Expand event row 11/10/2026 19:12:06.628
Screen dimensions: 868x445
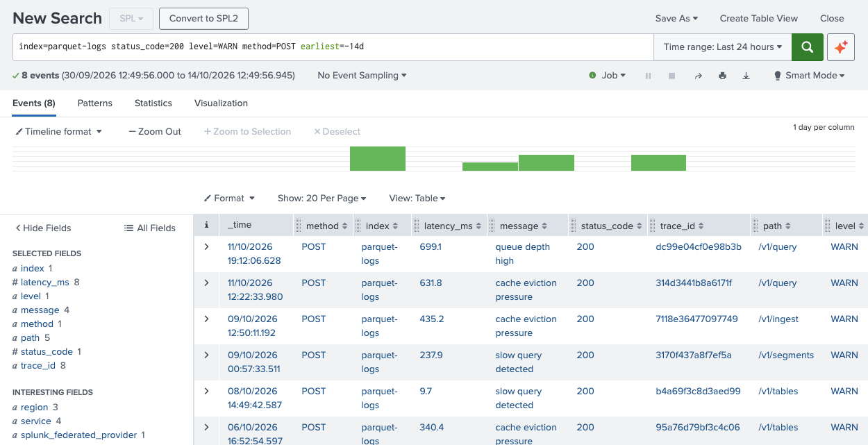[x=206, y=246]
